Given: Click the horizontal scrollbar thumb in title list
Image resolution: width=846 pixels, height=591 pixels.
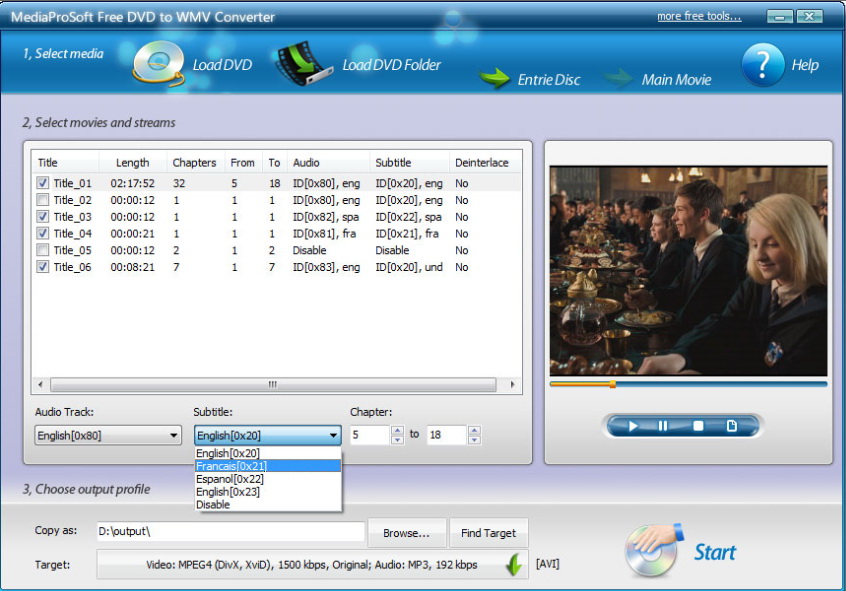Looking at the screenshot, I should tap(273, 384).
